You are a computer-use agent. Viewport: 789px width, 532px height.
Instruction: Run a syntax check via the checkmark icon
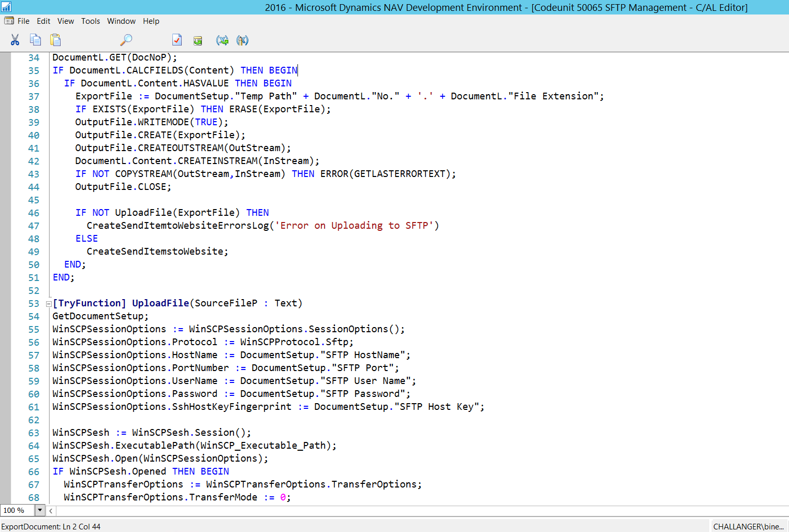coord(177,40)
